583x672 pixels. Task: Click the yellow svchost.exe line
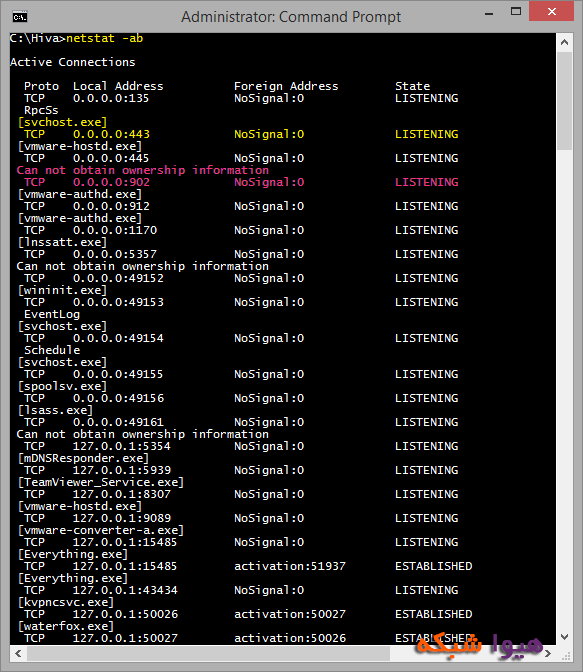(x=62, y=122)
